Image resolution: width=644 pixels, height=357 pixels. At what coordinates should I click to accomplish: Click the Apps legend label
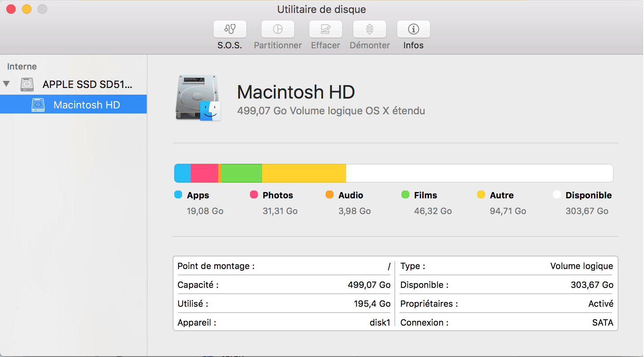(x=198, y=195)
